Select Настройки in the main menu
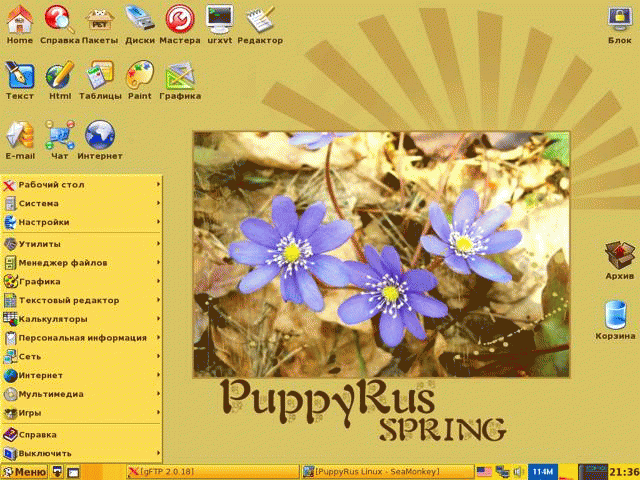The height and width of the screenshot is (480, 640). (82, 222)
